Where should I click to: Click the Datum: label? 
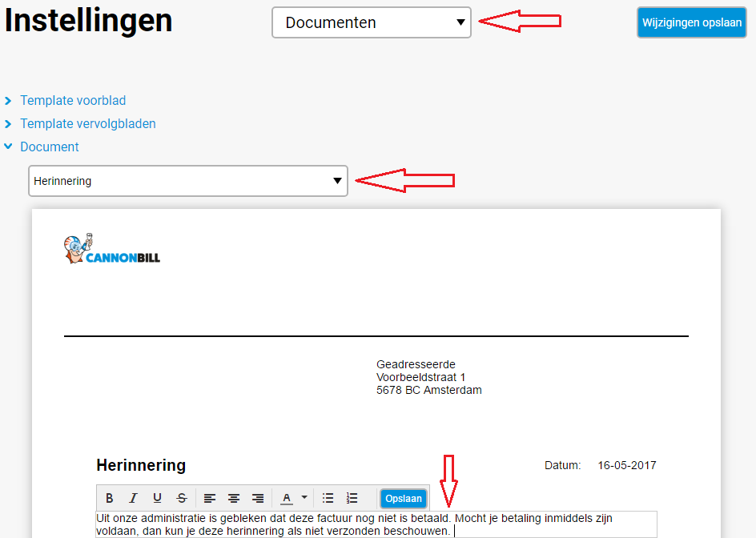pos(563,465)
